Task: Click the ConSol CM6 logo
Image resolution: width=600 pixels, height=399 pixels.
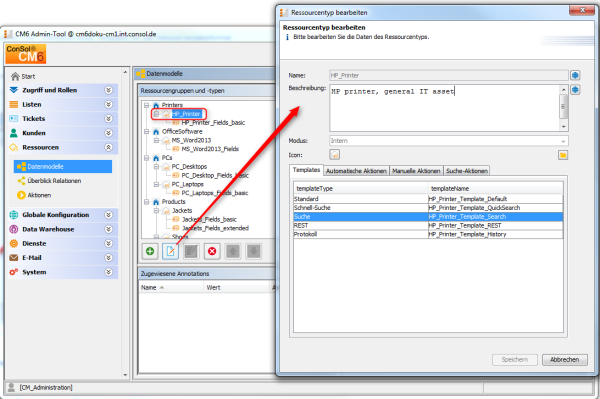Action: [26, 54]
